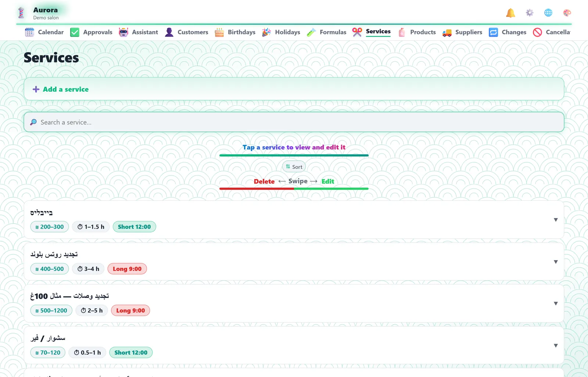Go to the Approvals tab
The image size is (588, 377).
click(91, 32)
